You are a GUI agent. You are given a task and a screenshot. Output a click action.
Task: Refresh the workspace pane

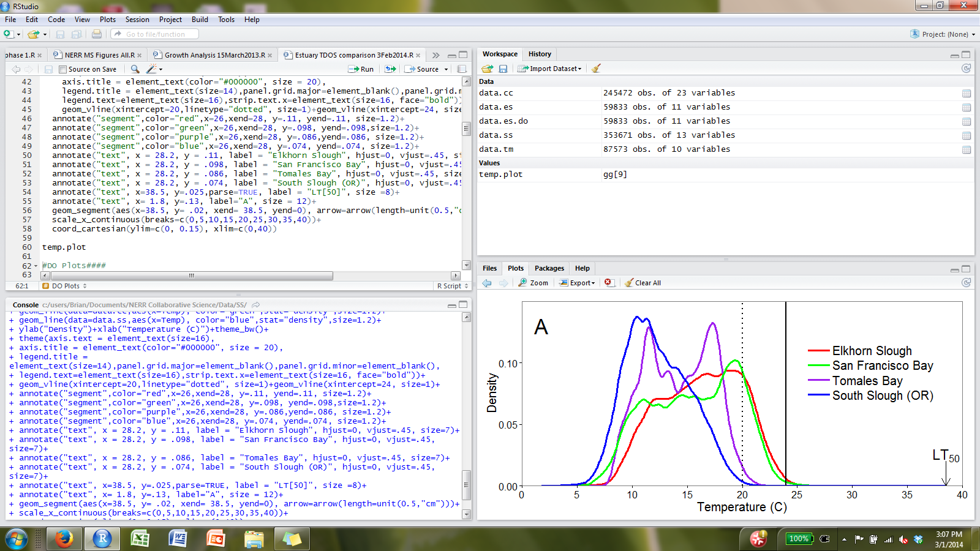(x=966, y=69)
